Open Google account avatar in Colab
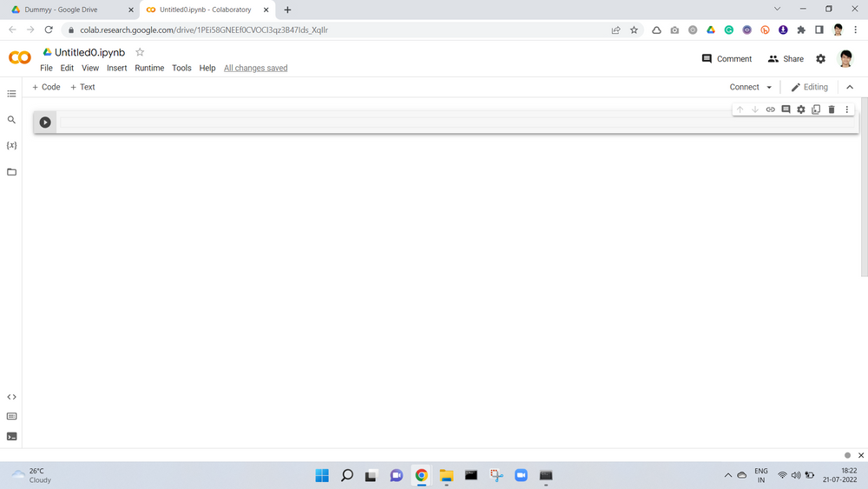This screenshot has height=489, width=868. click(x=845, y=58)
